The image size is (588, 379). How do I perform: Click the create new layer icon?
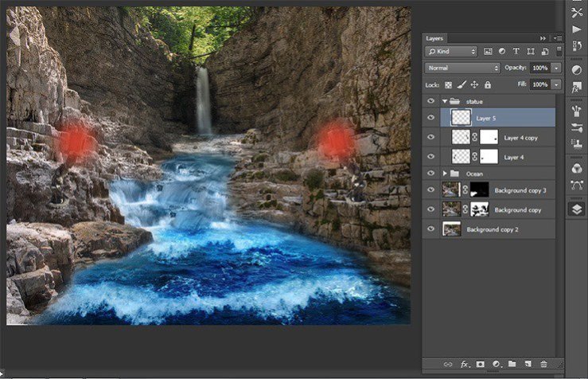point(528,364)
